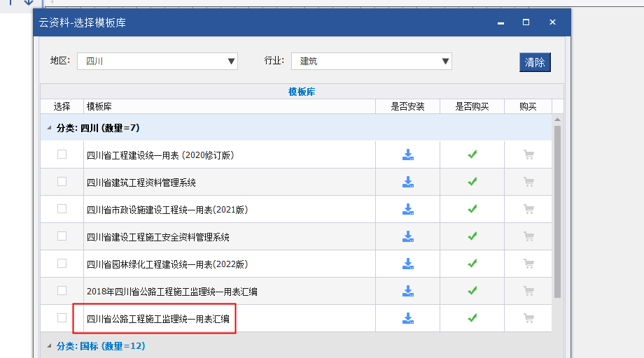644x358 pixels.
Task: Download icon for 四川省公路工程施工监理统一用表汇编 row
Action: (x=408, y=318)
